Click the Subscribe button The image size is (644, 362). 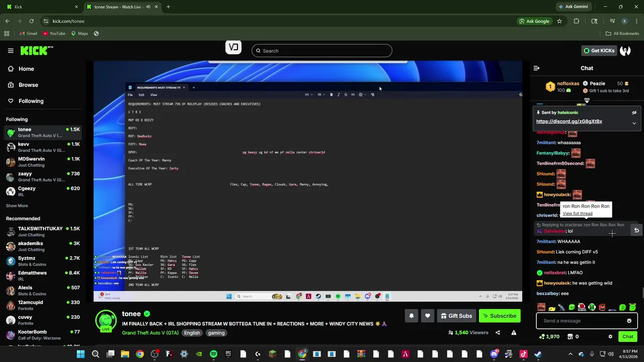(500, 316)
